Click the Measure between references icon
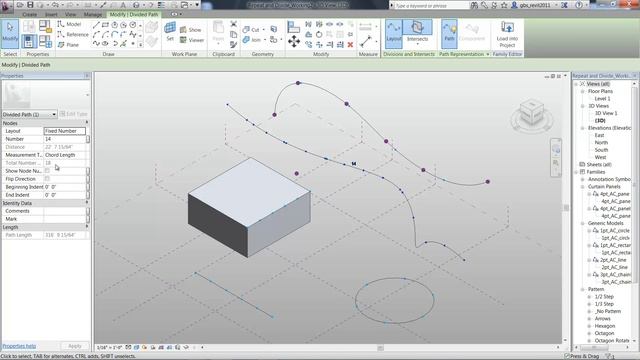This screenshot has width=640, height=360. tap(366, 41)
